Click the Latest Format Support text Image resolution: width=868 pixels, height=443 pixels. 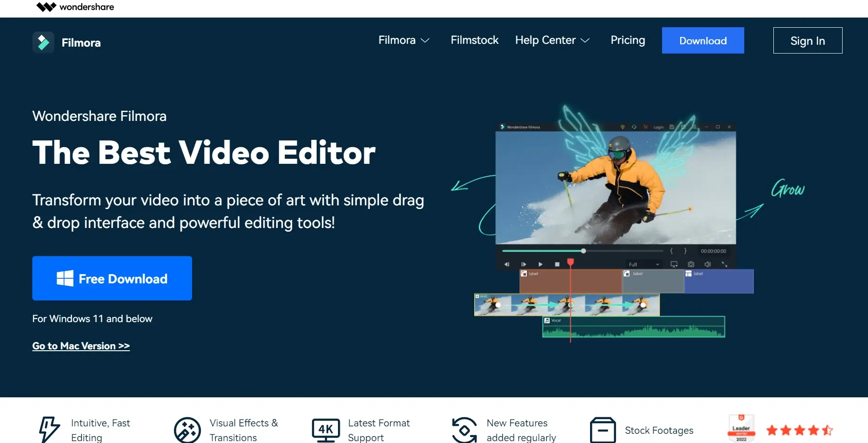[x=379, y=430]
